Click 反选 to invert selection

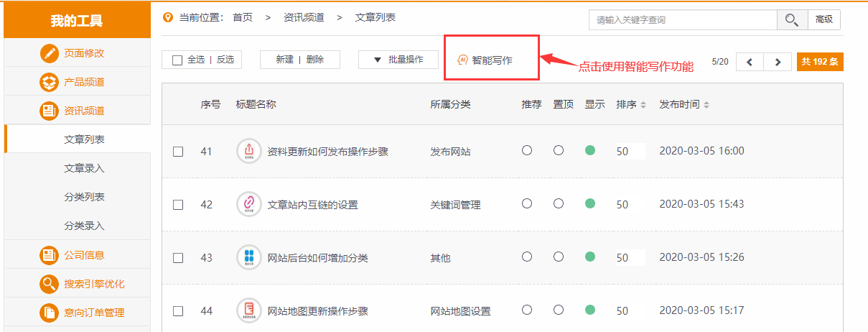pyautogui.click(x=225, y=60)
